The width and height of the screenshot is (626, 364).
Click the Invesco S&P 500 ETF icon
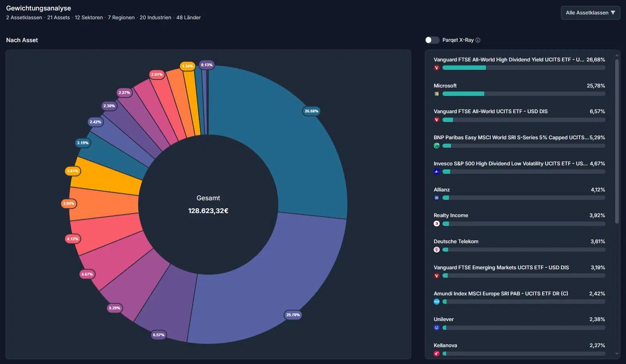pyautogui.click(x=436, y=172)
